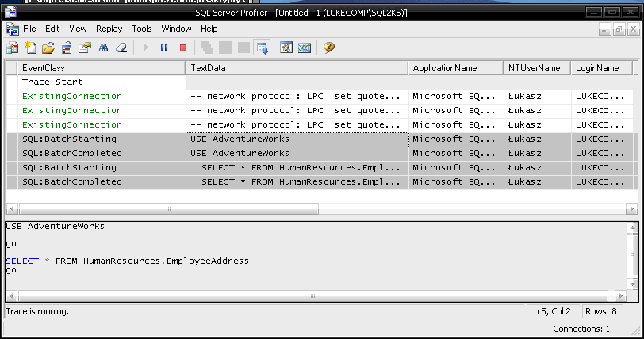Click the NTUserName column header
Viewport: 644px width, 339px height.
tap(537, 68)
